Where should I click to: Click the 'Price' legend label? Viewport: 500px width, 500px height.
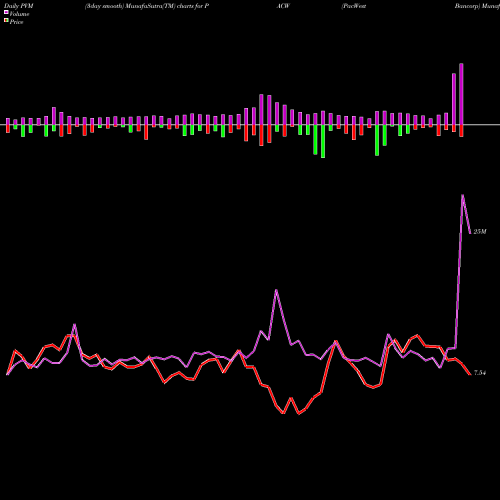[16, 22]
